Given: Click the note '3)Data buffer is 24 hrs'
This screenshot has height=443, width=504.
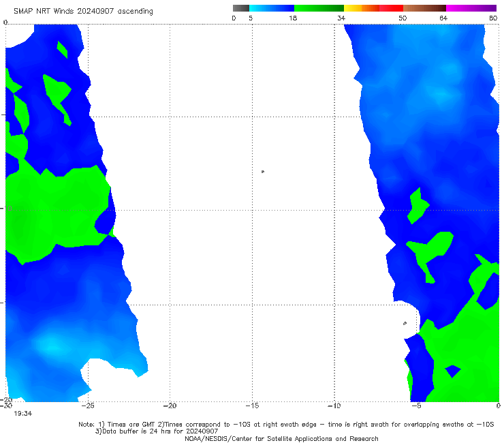Looking at the screenshot, I should pyautogui.click(x=157, y=431).
